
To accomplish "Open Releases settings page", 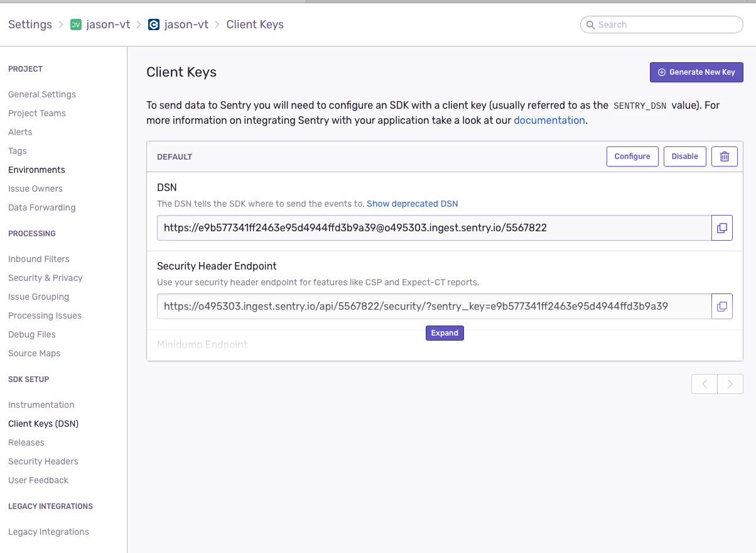I will click(x=26, y=442).
